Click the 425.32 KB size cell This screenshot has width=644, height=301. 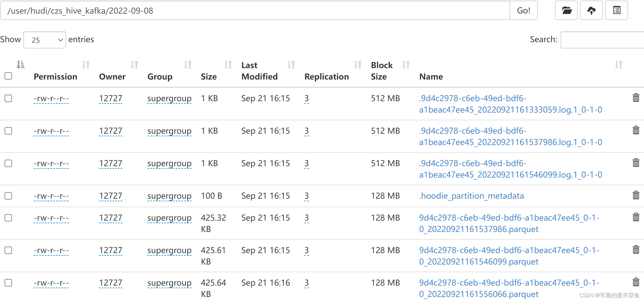[213, 223]
